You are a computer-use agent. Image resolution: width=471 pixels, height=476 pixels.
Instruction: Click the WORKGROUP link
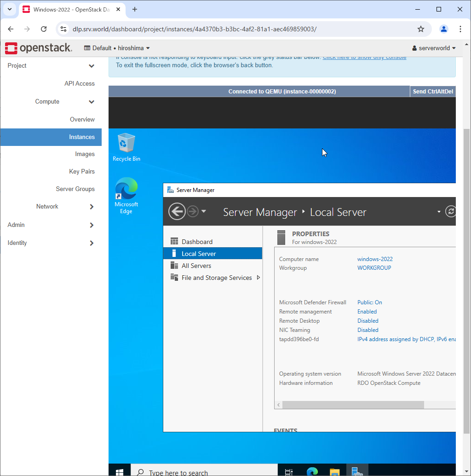(374, 268)
